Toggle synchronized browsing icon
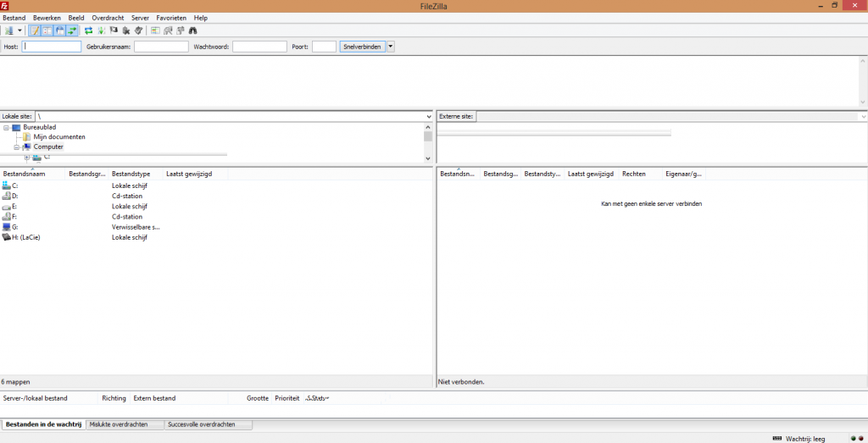This screenshot has width=868, height=443. click(181, 31)
